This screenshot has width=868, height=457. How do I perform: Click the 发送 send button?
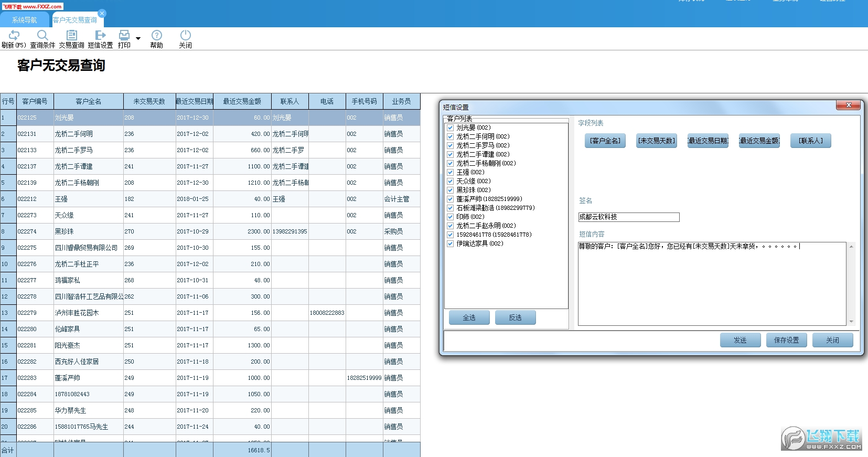pyautogui.click(x=740, y=340)
